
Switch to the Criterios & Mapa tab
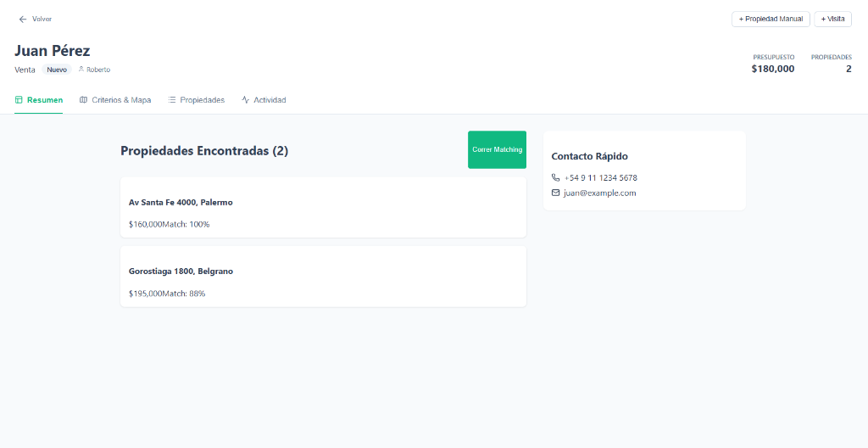pos(121,100)
